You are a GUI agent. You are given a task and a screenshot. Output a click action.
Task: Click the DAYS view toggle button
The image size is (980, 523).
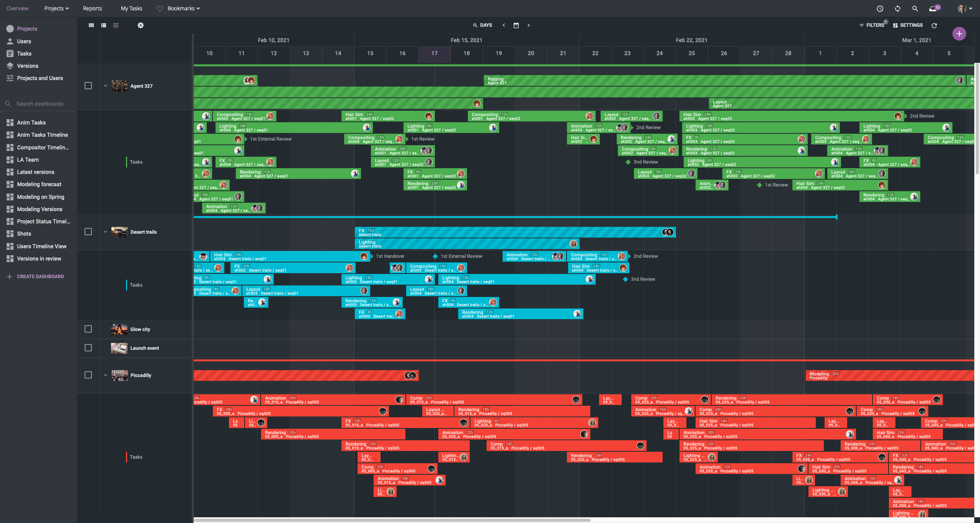tap(486, 25)
